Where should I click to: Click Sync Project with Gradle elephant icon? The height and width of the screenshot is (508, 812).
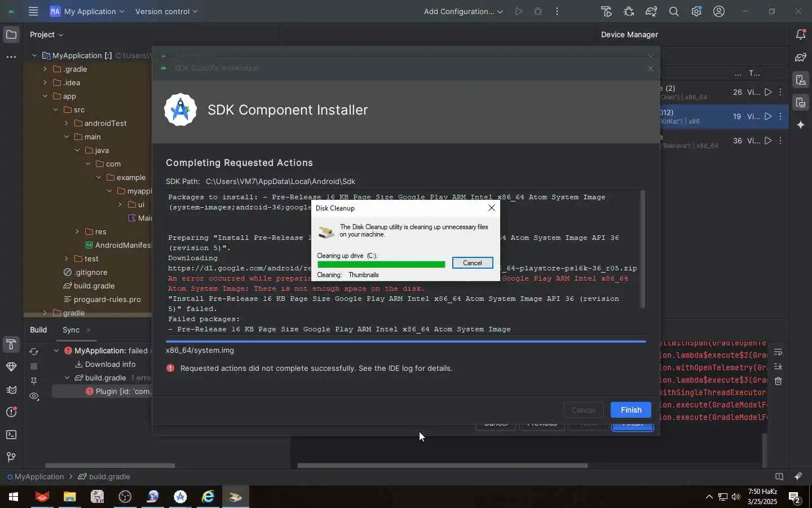[651, 11]
